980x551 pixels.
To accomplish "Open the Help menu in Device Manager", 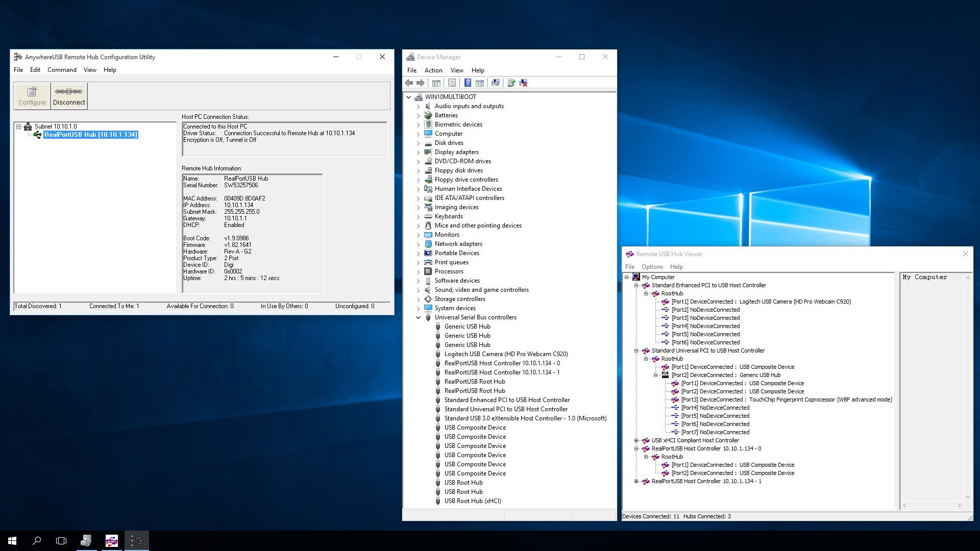I will click(x=478, y=70).
